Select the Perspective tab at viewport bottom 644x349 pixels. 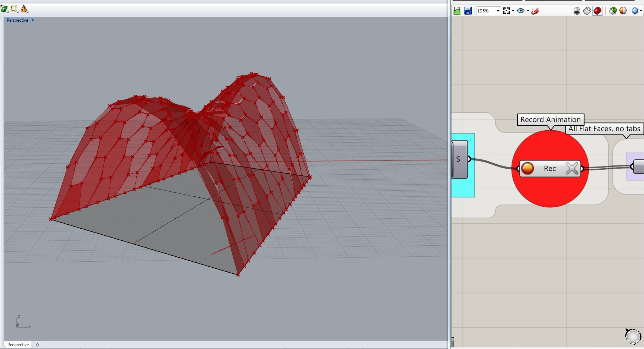[18, 345]
